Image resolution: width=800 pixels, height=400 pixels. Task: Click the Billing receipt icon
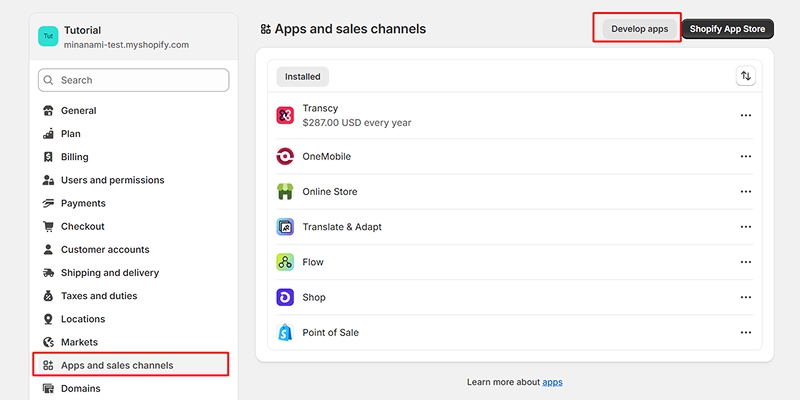pyautogui.click(x=48, y=157)
